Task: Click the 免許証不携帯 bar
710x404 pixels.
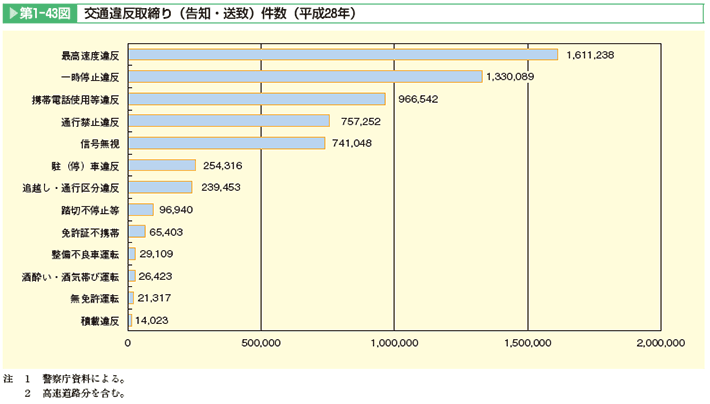Action: pyautogui.click(x=137, y=231)
